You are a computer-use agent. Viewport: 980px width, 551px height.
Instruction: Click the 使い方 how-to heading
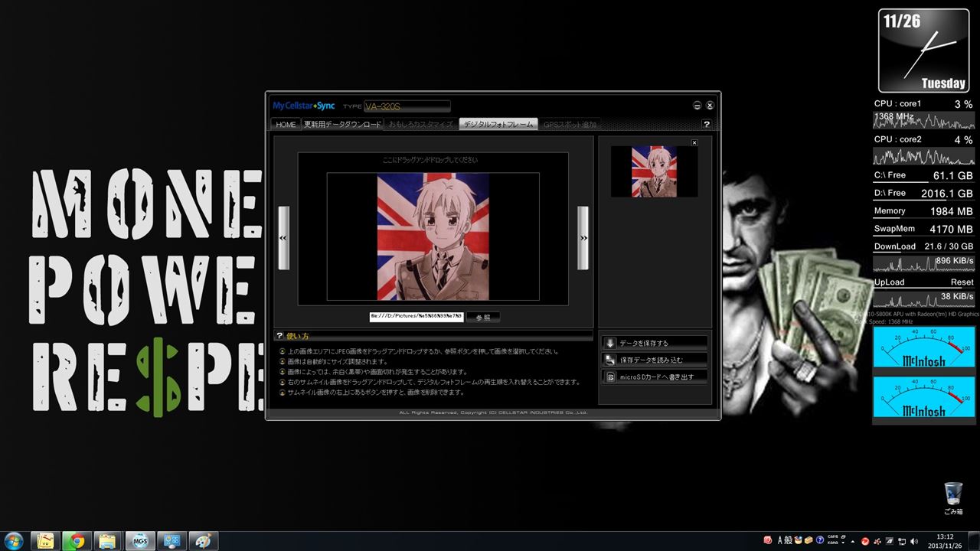[x=298, y=336]
